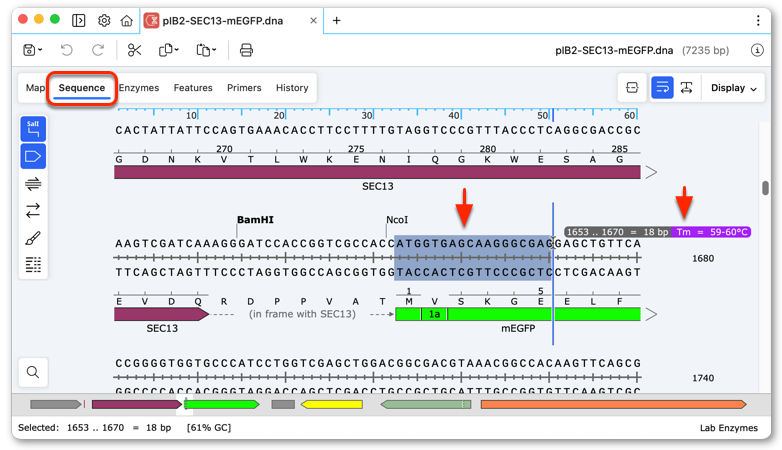Click the SEC13 label under top bar
This screenshot has height=450, width=782.
click(x=378, y=186)
